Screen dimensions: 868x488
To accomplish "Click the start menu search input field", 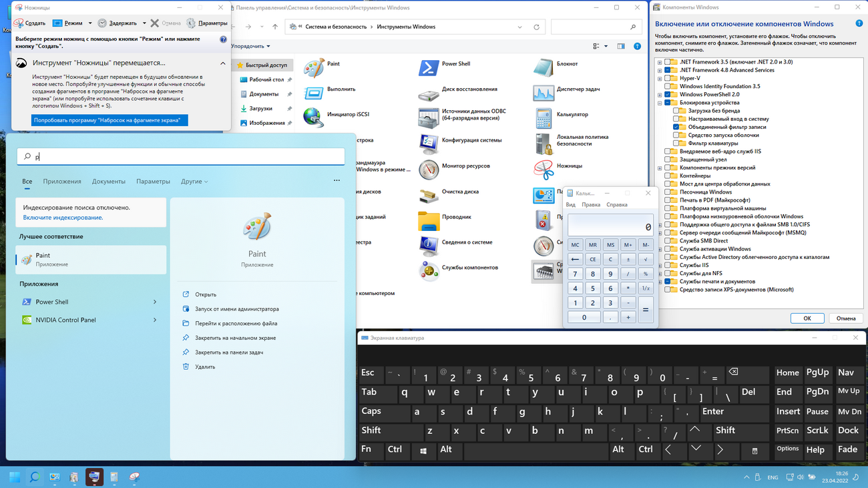I will point(181,156).
